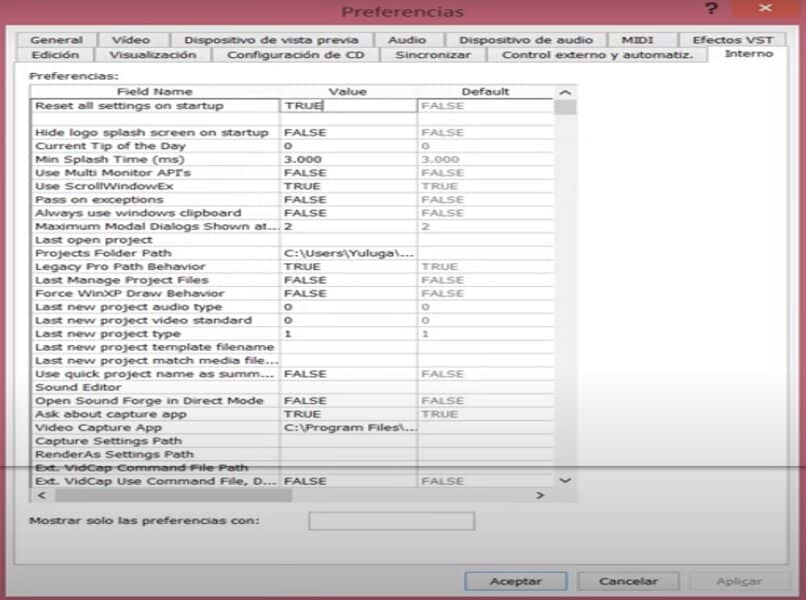Select 'Use ScrollWindowEx' row
Viewport: 806px width, 600px height.
pos(292,186)
